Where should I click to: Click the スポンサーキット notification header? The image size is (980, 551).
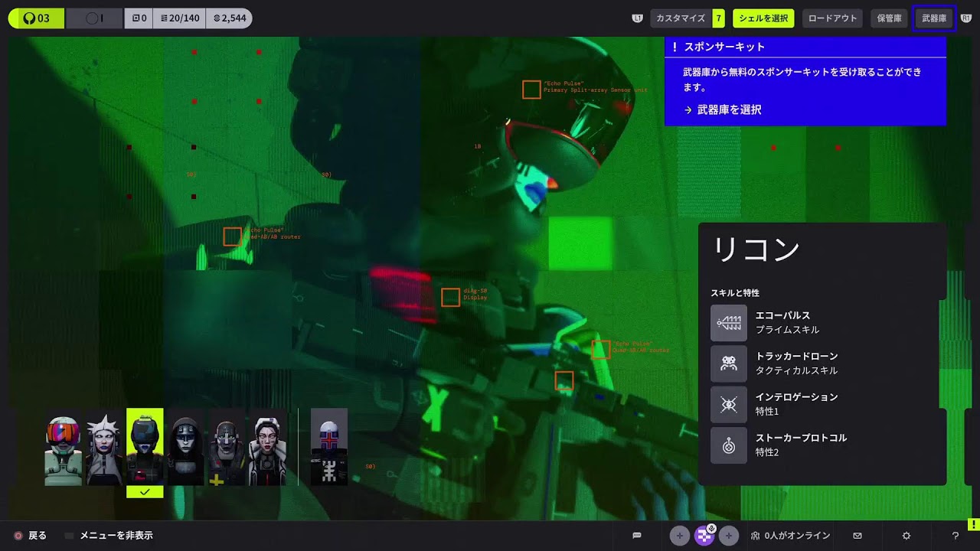tap(805, 47)
